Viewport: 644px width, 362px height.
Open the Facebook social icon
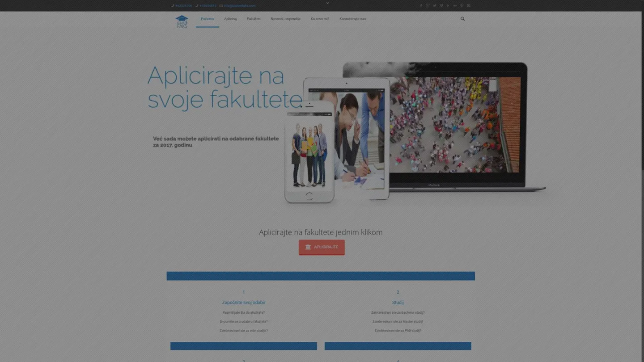coord(421,6)
